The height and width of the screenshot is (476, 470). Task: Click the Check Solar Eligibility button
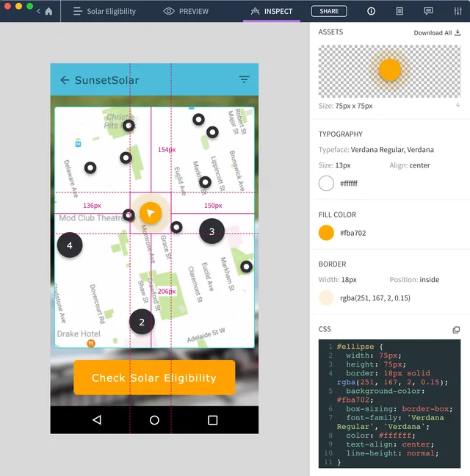[154, 378]
